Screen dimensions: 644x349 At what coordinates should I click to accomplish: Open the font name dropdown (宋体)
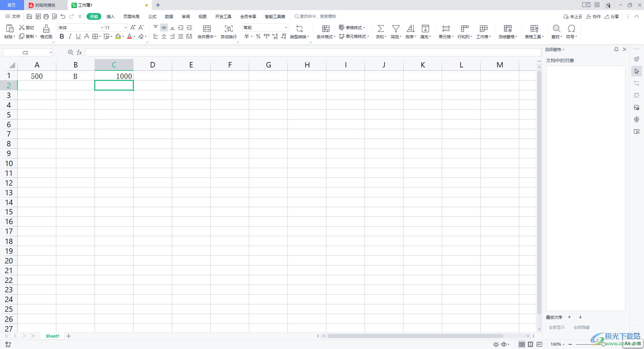(102, 28)
